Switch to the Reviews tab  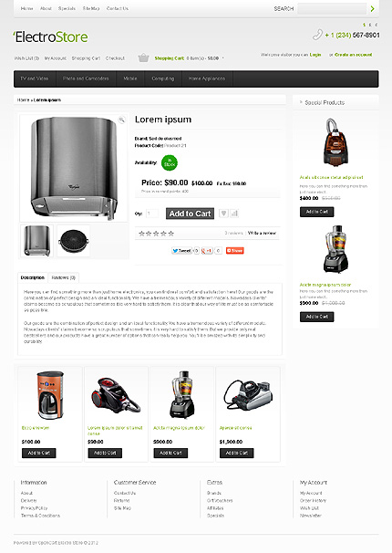click(64, 278)
